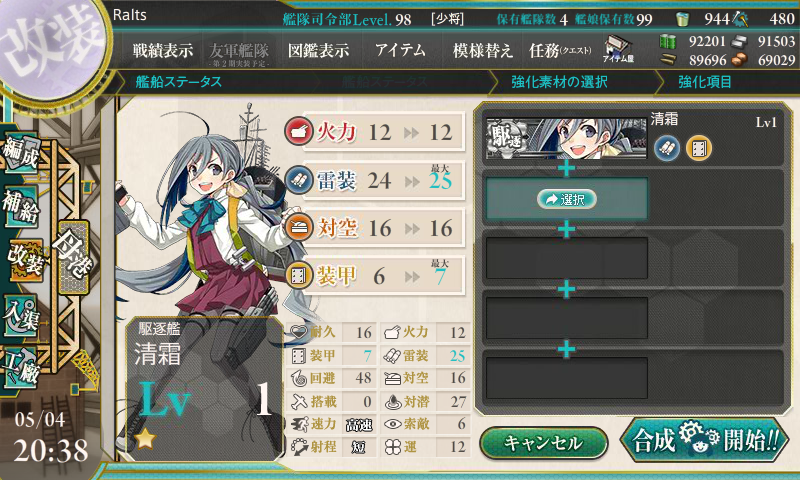This screenshot has width=800, height=480.
Task: Open the 工廠 factory side icon
Action: [21, 368]
